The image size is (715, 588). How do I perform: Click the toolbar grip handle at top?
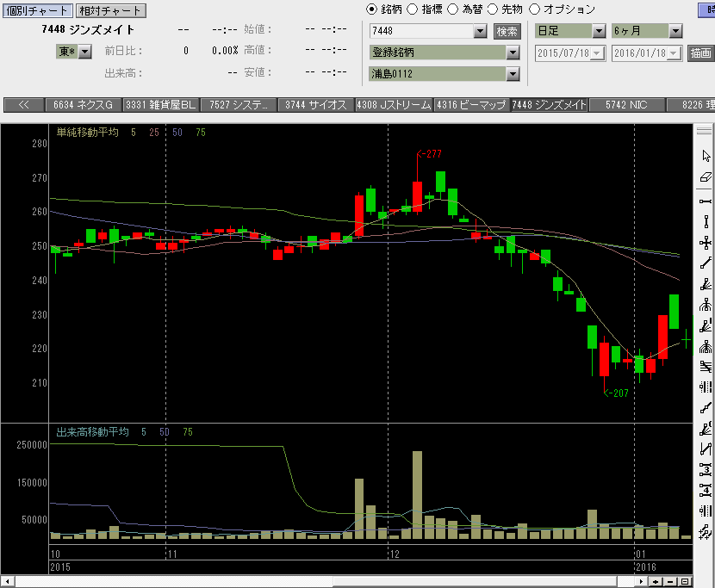click(705, 130)
